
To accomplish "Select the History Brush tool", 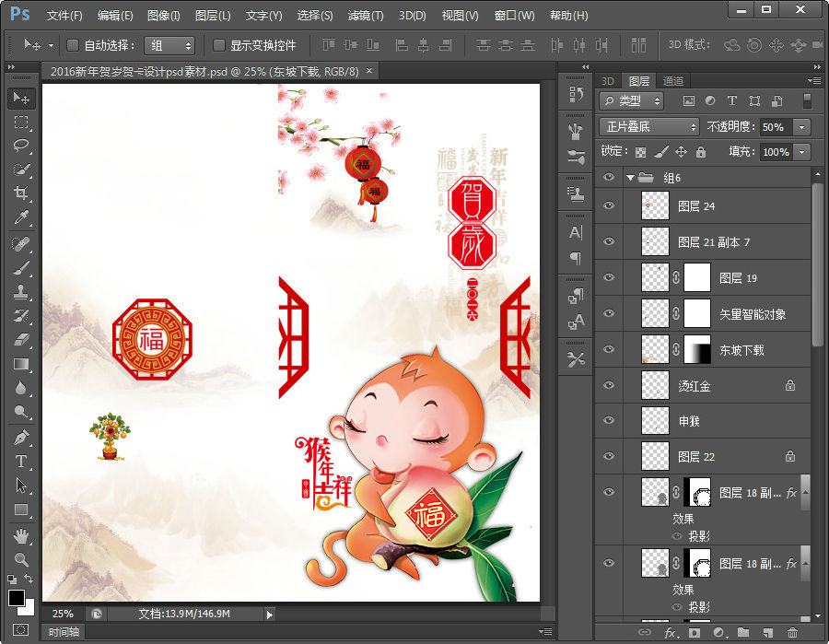I will pos(21,315).
